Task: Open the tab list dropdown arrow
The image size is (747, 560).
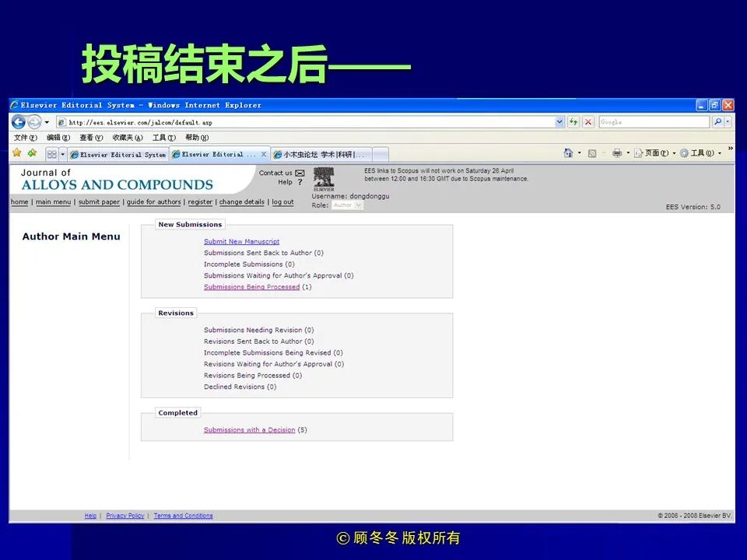Action: tap(62, 154)
